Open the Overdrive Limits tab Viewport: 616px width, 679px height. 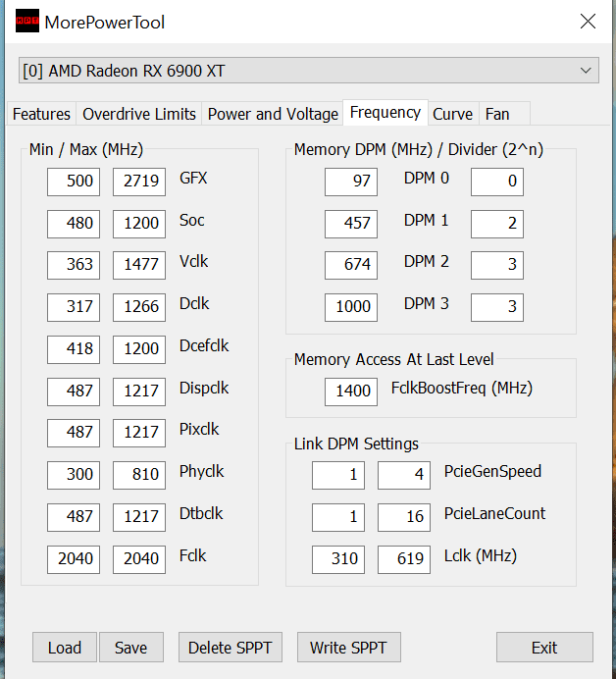[139, 114]
